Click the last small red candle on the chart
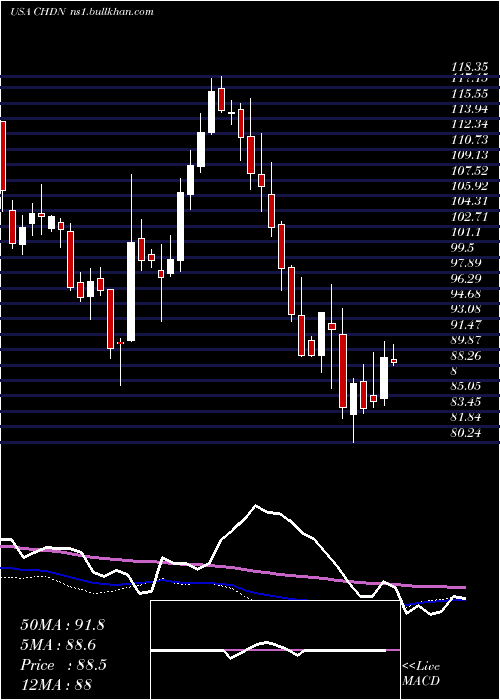Image resolution: width=500 pixels, height=700 pixels. [x=394, y=361]
